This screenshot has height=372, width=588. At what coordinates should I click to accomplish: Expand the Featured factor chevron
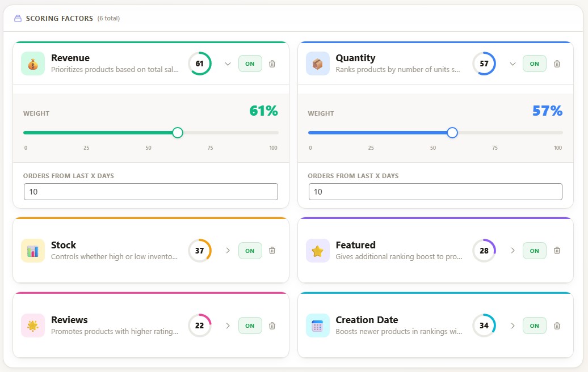[x=513, y=250]
